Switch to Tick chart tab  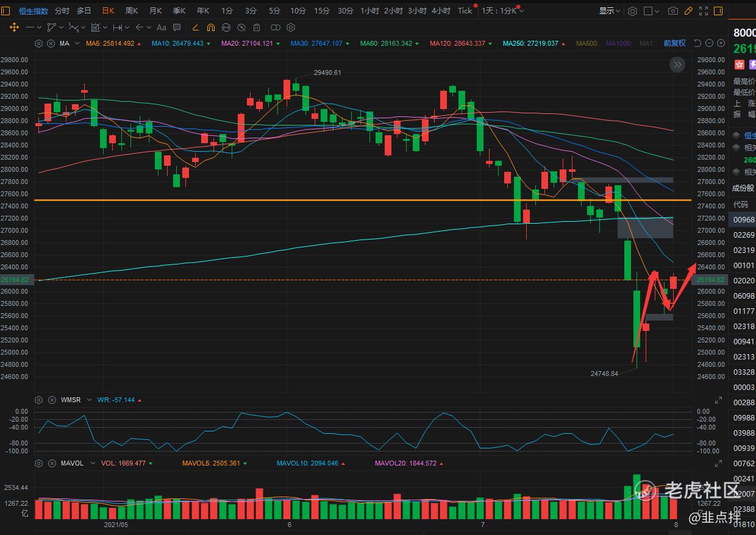point(465,11)
